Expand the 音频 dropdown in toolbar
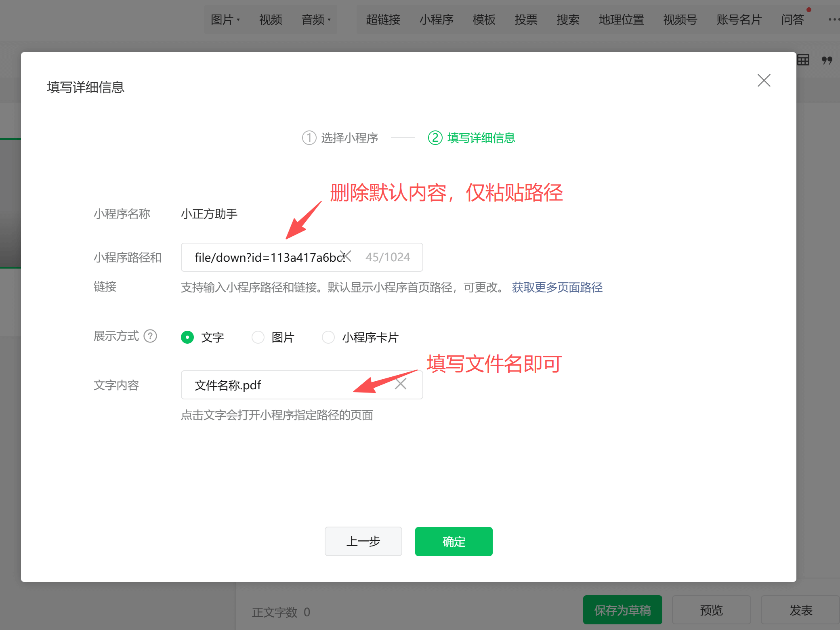 [316, 19]
